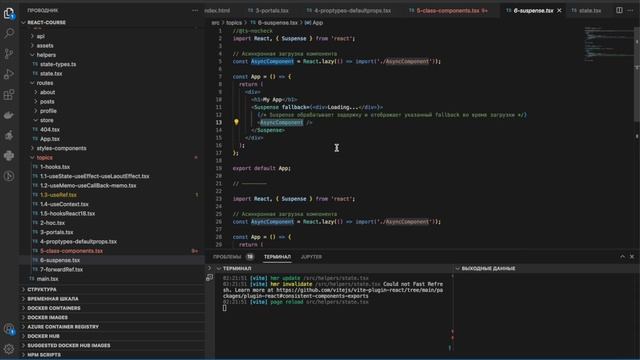Maximize the terminal panel with the caret icon
The width and height of the screenshot is (640, 360).
(x=622, y=257)
